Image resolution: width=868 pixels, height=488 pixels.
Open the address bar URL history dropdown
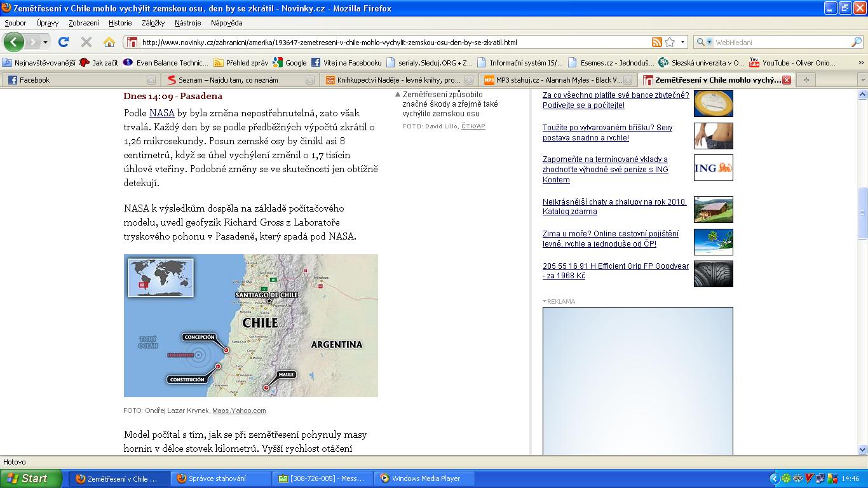coord(683,43)
